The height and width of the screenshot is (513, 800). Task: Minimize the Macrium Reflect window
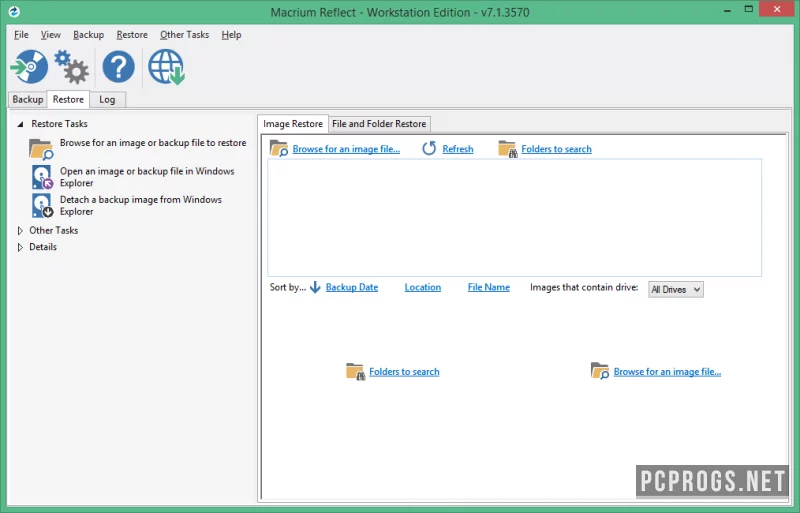point(727,10)
